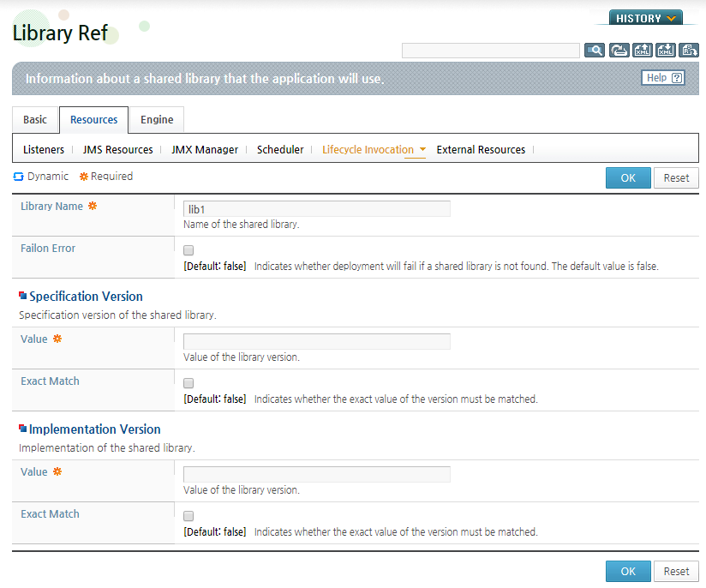Click the XML upload arrow icon
The width and height of the screenshot is (706, 588).
[x=643, y=51]
